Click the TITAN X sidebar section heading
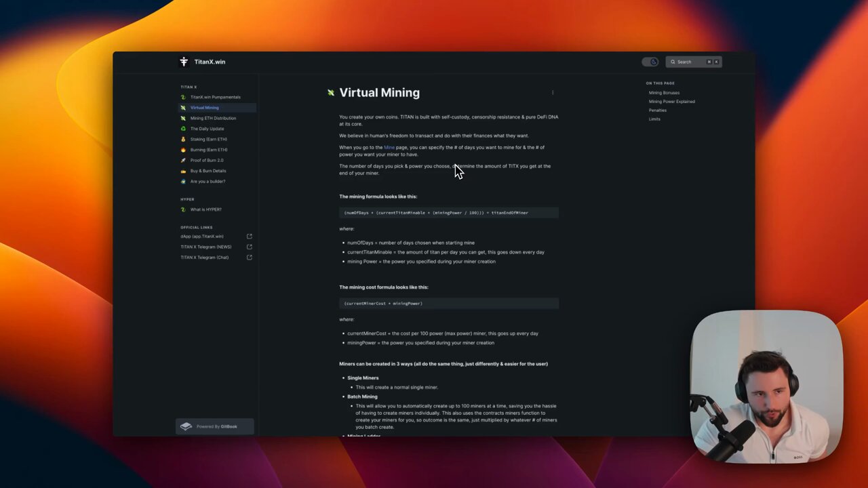Image resolution: width=868 pixels, height=488 pixels. pyautogui.click(x=189, y=87)
